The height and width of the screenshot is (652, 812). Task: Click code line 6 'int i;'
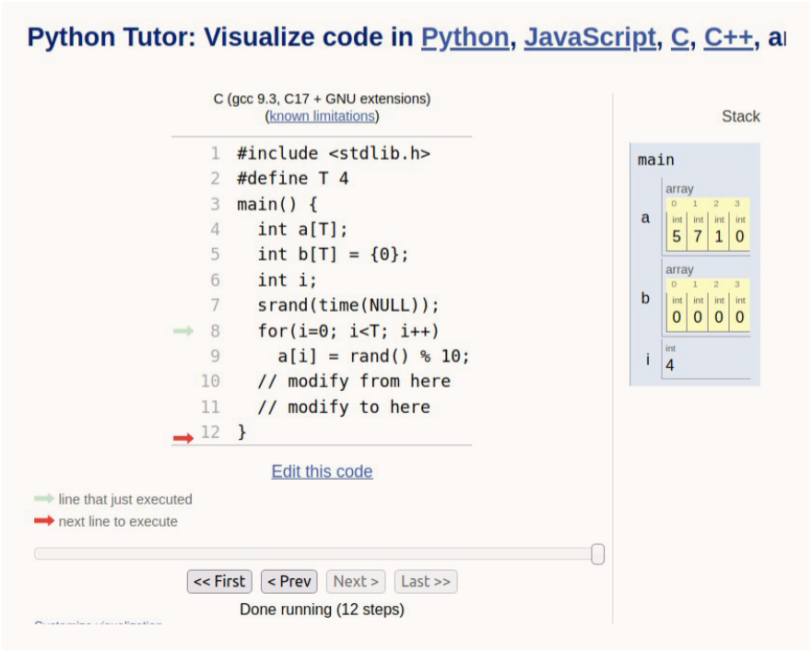(288, 280)
